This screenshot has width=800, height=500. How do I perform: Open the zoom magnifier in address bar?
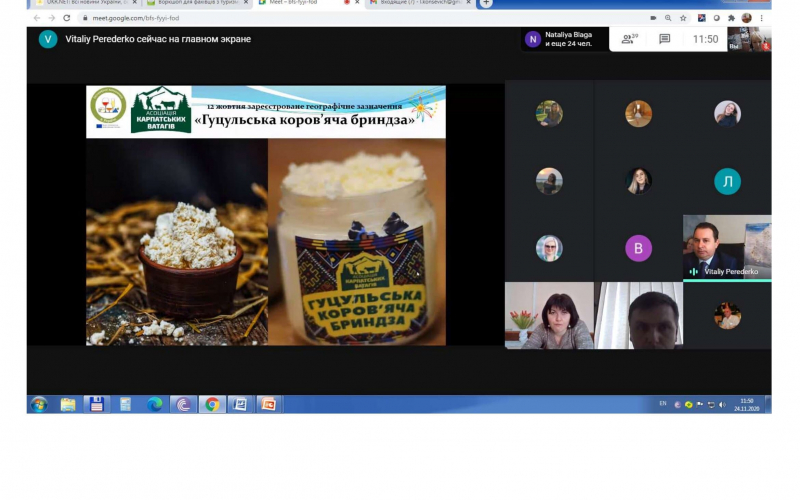(668, 18)
